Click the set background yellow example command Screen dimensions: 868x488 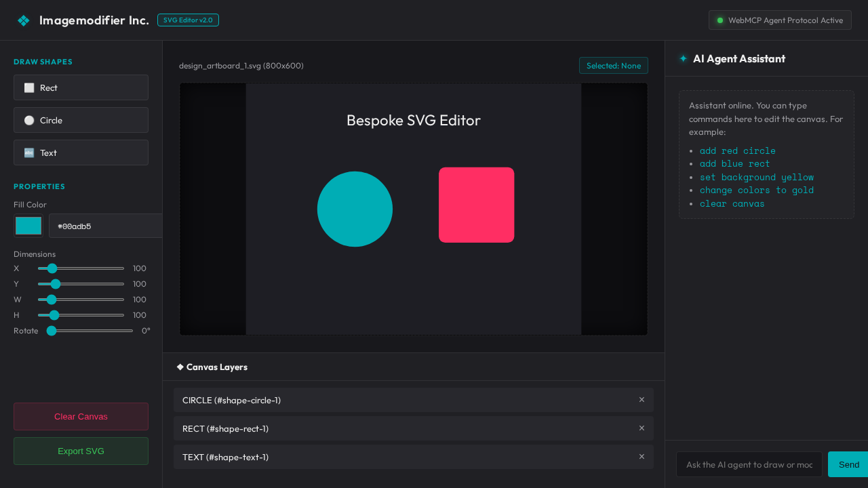(757, 177)
